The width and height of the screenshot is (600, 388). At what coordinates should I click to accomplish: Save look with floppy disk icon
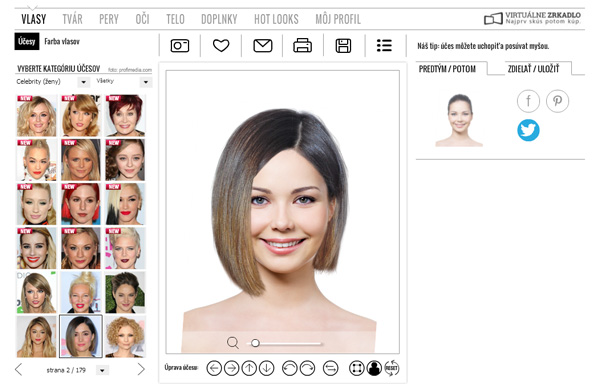[343, 46]
